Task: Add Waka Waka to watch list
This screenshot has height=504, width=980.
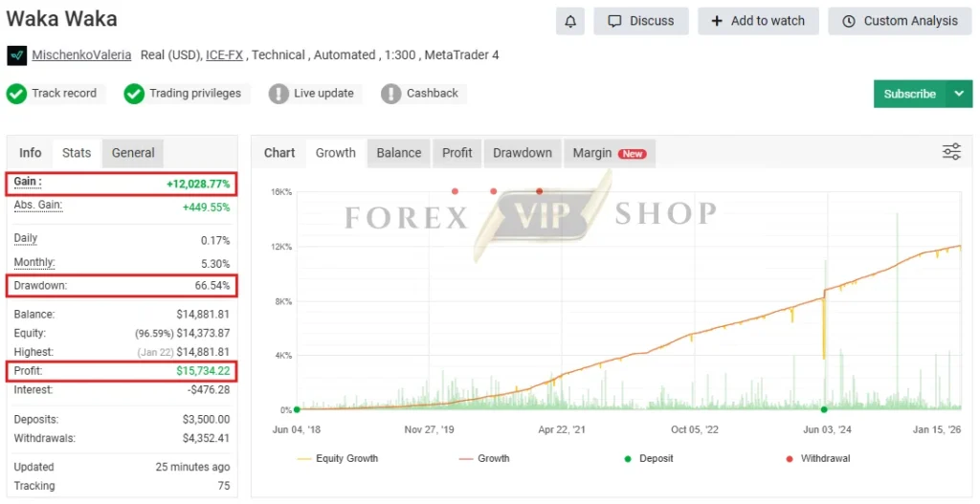Action: [x=758, y=21]
